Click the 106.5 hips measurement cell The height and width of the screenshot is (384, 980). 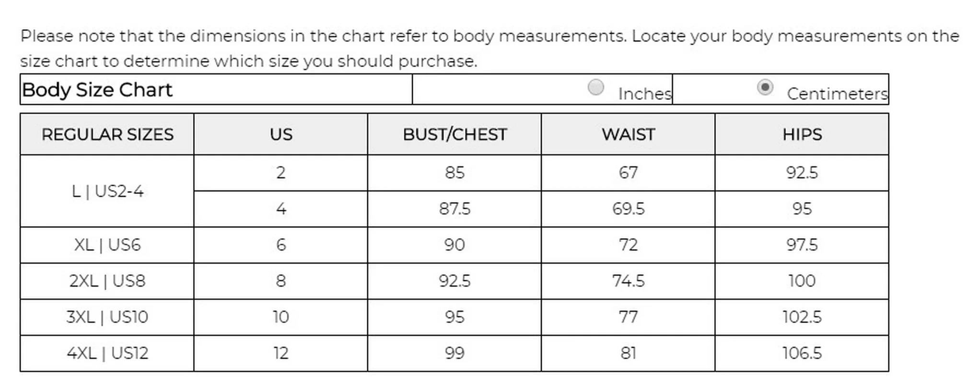click(802, 353)
